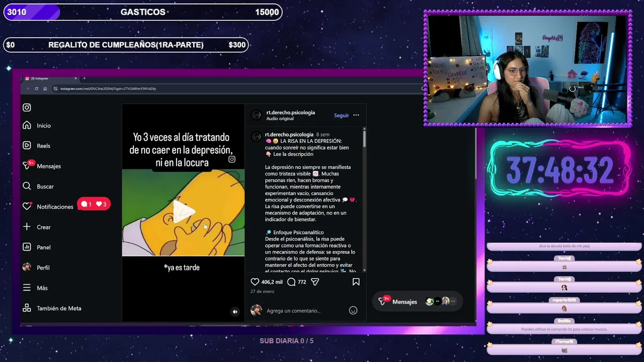Click the caption scrollbar

tap(364, 138)
